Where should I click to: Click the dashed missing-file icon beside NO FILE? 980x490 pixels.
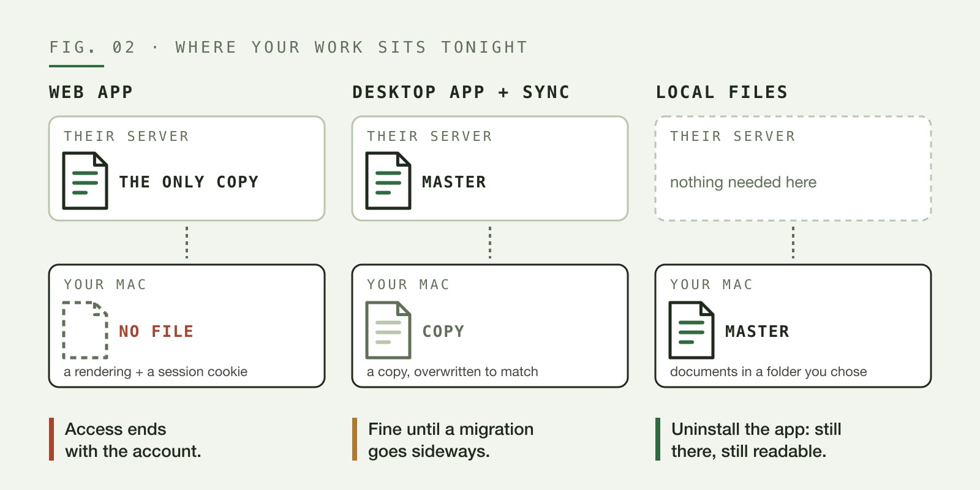(x=85, y=330)
